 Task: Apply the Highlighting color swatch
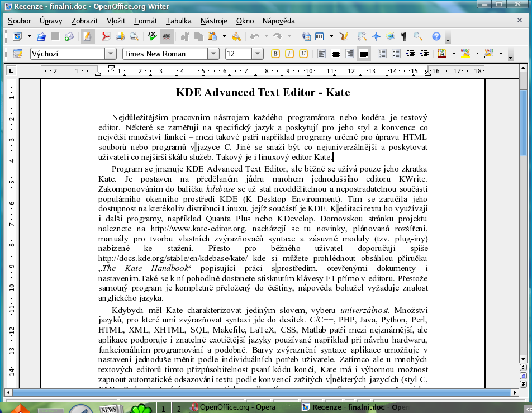click(x=465, y=54)
